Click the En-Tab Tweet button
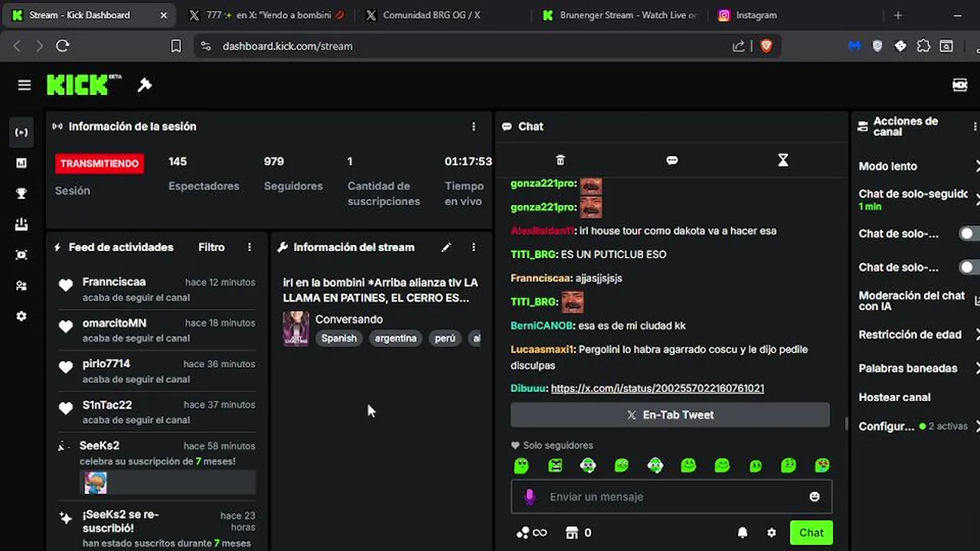 (670, 415)
